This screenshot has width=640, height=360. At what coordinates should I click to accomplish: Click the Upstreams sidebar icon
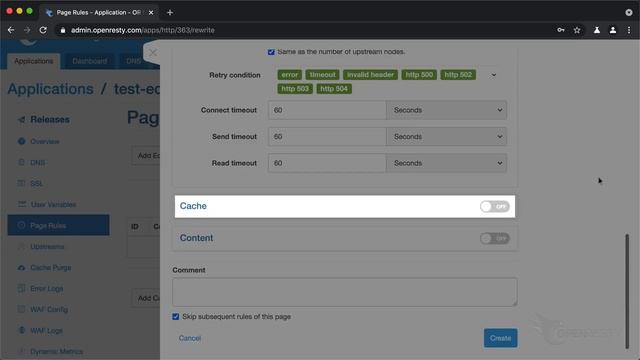click(x=22, y=247)
